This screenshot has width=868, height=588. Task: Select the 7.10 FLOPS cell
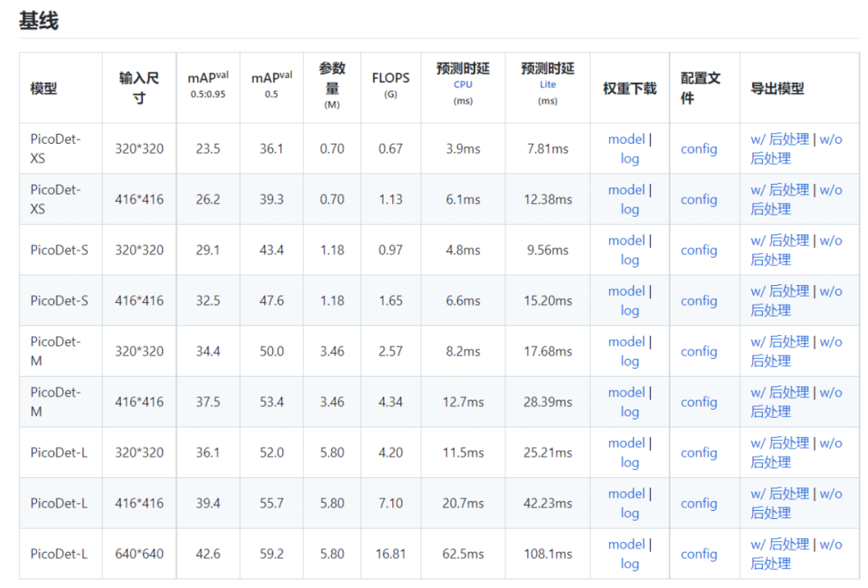coord(391,504)
